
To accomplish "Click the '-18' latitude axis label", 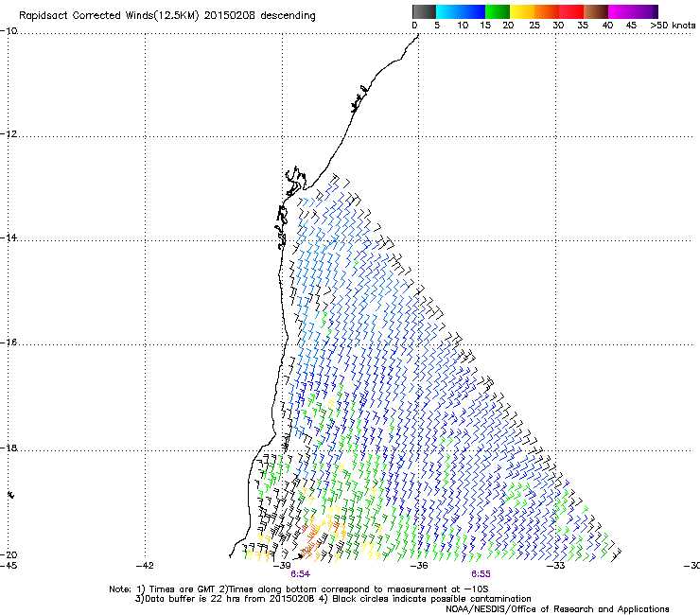I will (x=9, y=448).
